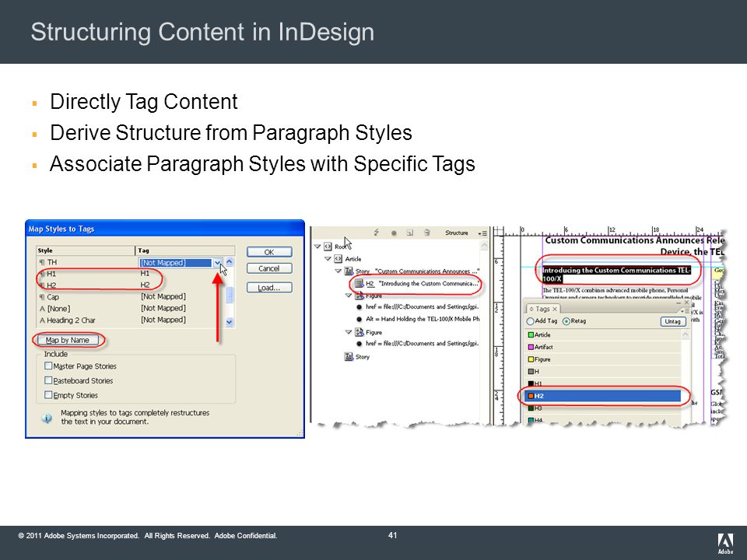Click the highlighted 'Introducing the Custom Communications' heading

point(616,275)
